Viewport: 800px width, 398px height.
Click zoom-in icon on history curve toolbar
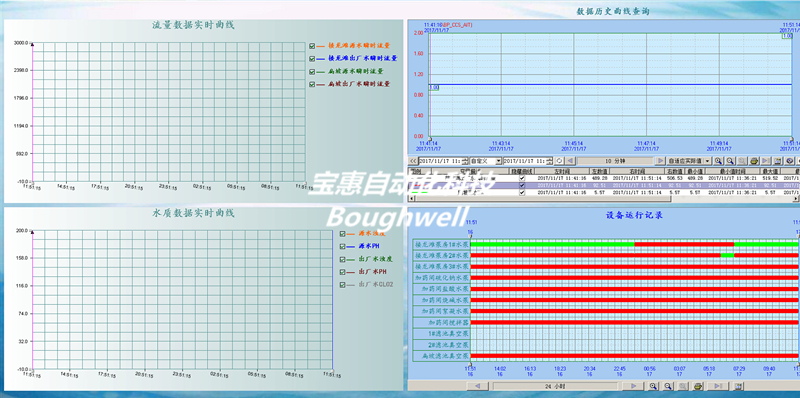pos(718,161)
